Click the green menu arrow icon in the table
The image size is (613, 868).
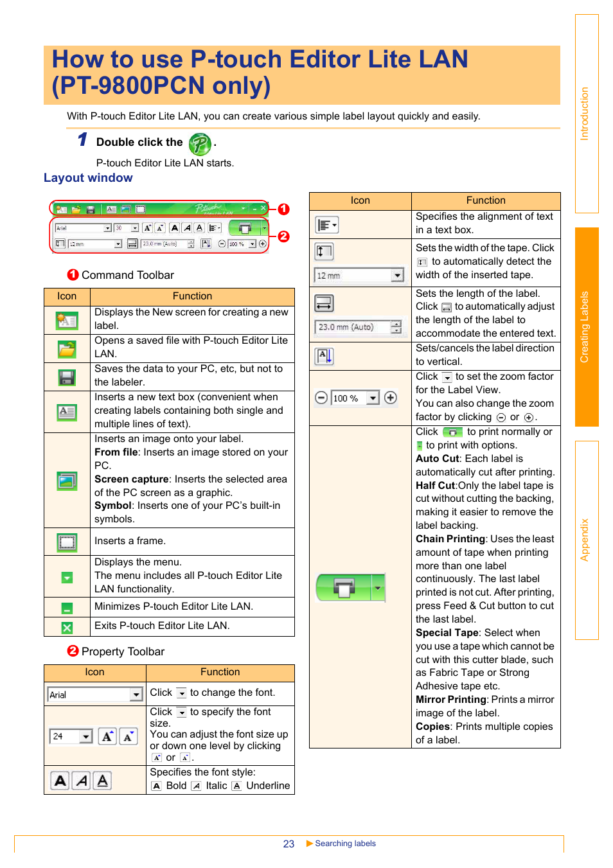click(x=67, y=578)
